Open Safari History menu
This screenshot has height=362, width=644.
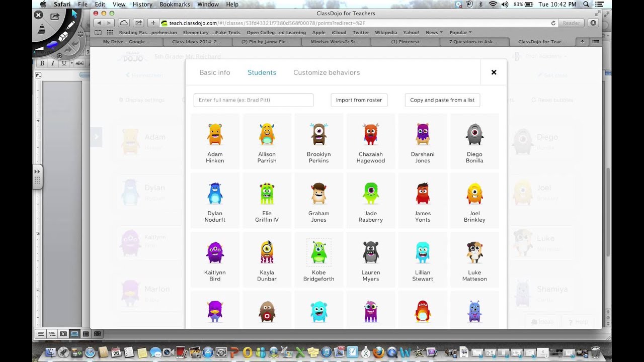(x=142, y=5)
